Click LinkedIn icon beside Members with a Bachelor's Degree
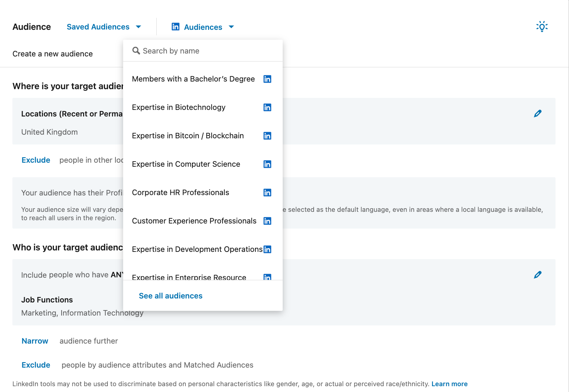 click(267, 79)
